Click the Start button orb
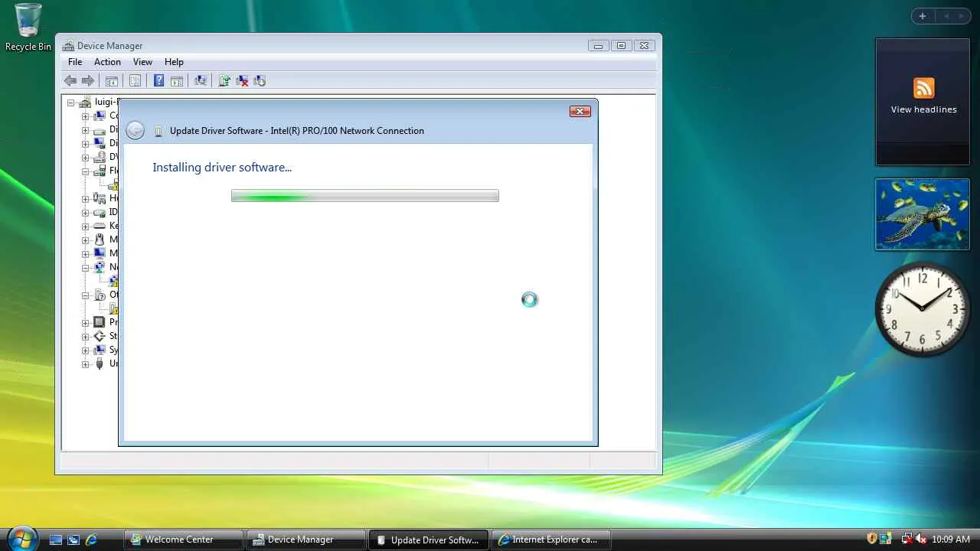980x551 pixels. [21, 538]
